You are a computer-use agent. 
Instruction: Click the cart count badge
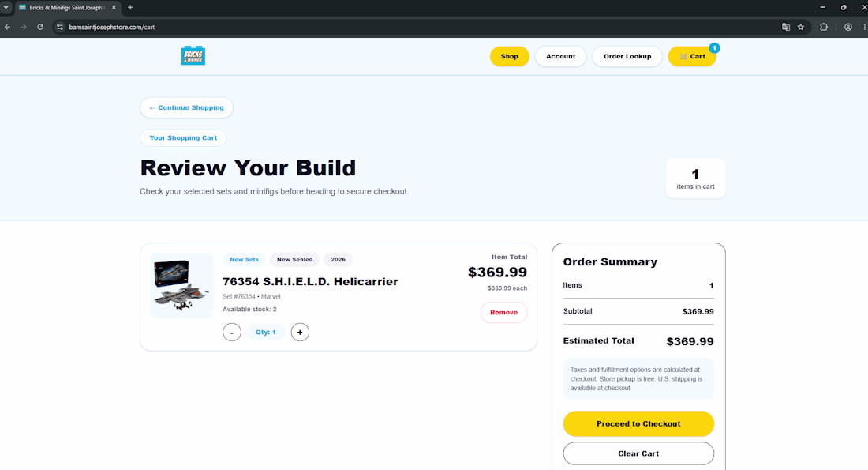714,48
